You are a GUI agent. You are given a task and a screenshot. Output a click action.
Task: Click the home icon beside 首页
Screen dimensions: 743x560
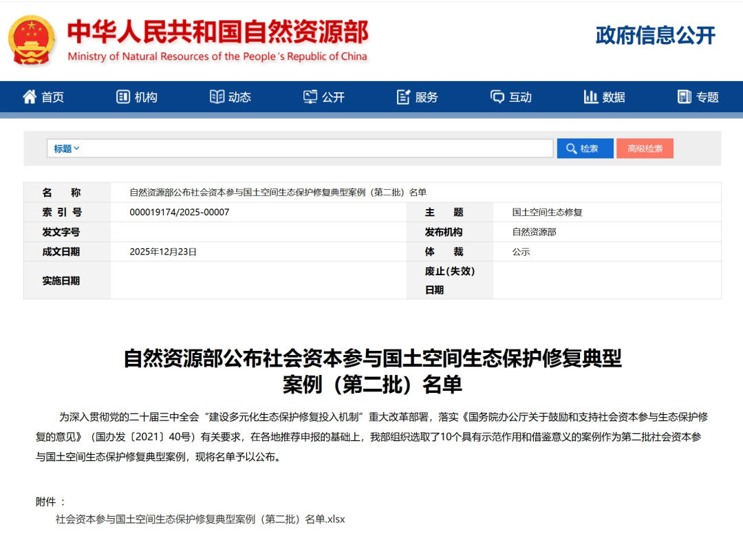tap(30, 97)
